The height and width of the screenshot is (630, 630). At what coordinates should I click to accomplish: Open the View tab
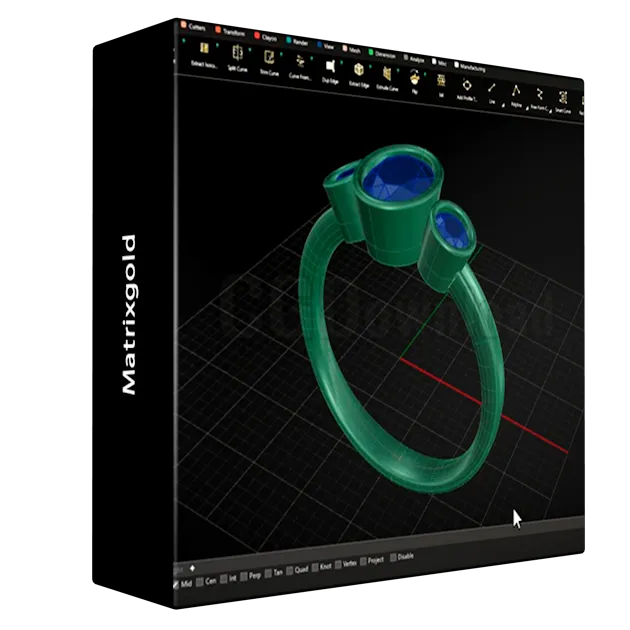325,46
